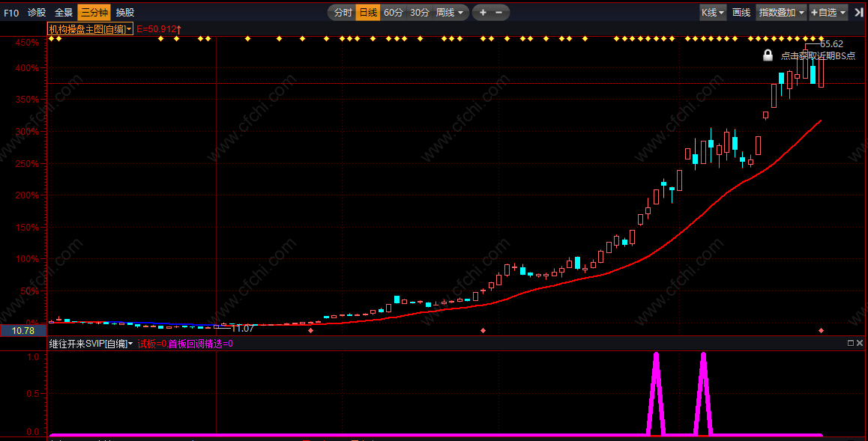Click the 首板回调精选=0 indicator value
The width and height of the screenshot is (868, 441).
[x=200, y=344]
